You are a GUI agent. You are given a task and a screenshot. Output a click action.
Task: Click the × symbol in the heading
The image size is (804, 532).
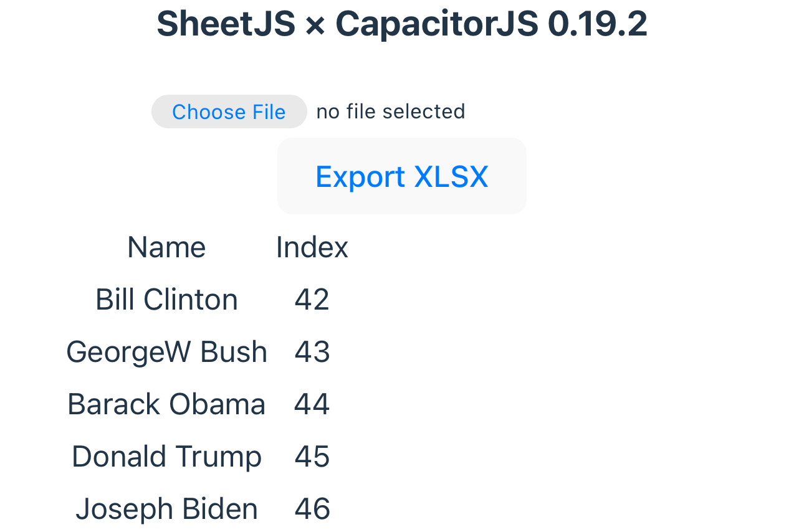pyautogui.click(x=316, y=26)
